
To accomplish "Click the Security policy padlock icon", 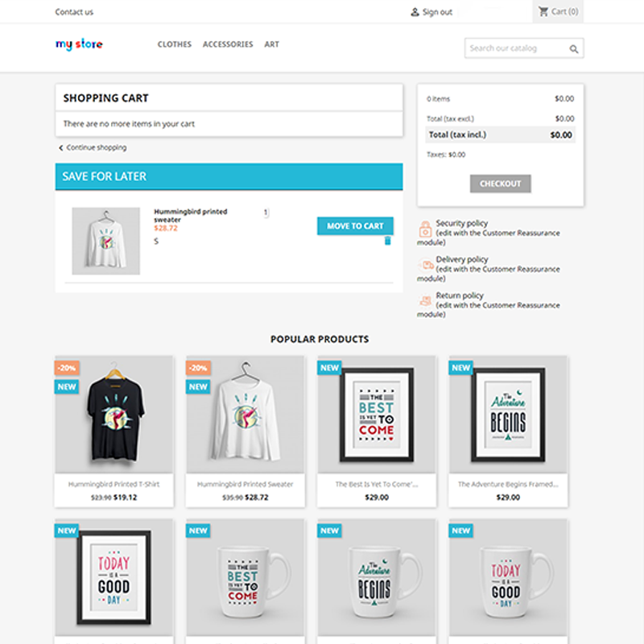I will point(425,229).
